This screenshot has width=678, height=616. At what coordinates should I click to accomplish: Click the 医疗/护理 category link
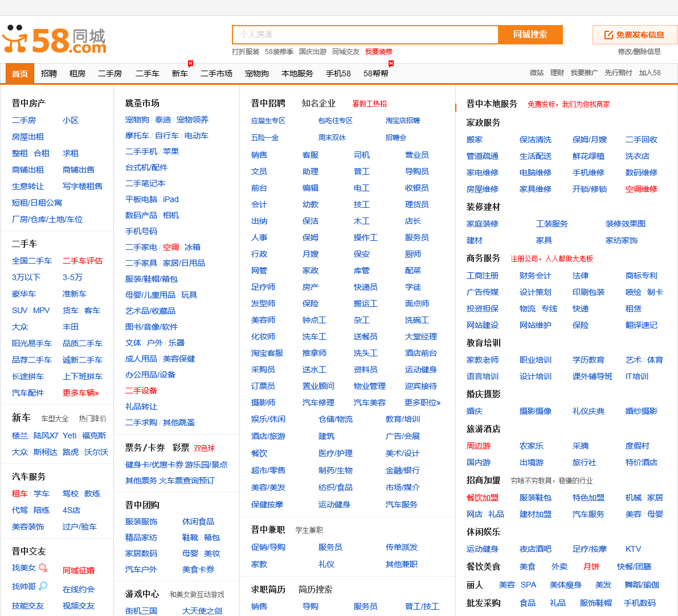click(336, 453)
